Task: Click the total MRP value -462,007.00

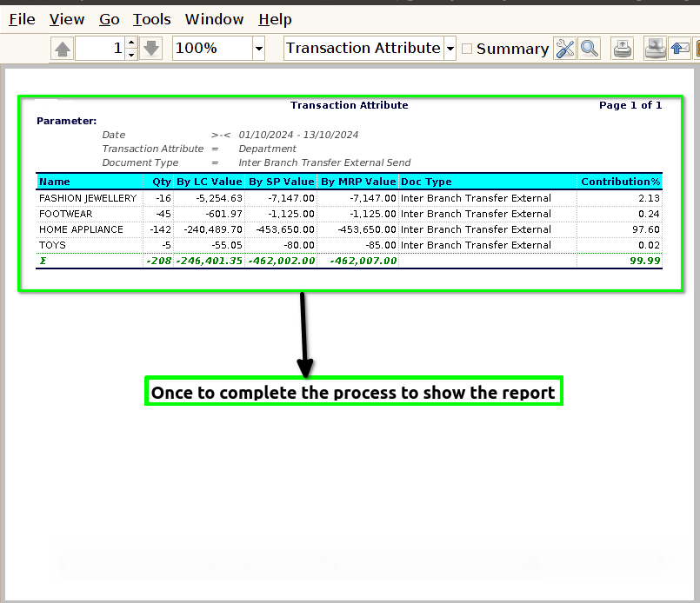Action: pyautogui.click(x=363, y=261)
